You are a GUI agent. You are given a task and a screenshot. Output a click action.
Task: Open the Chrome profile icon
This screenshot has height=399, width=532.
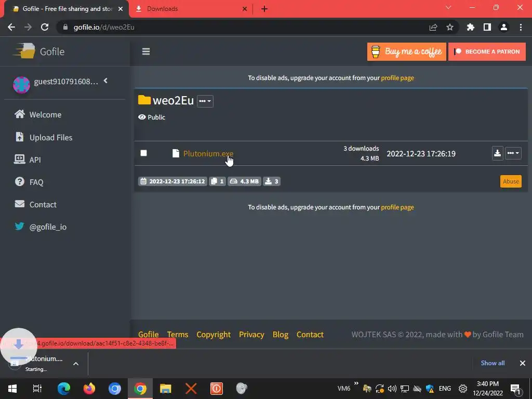504,27
